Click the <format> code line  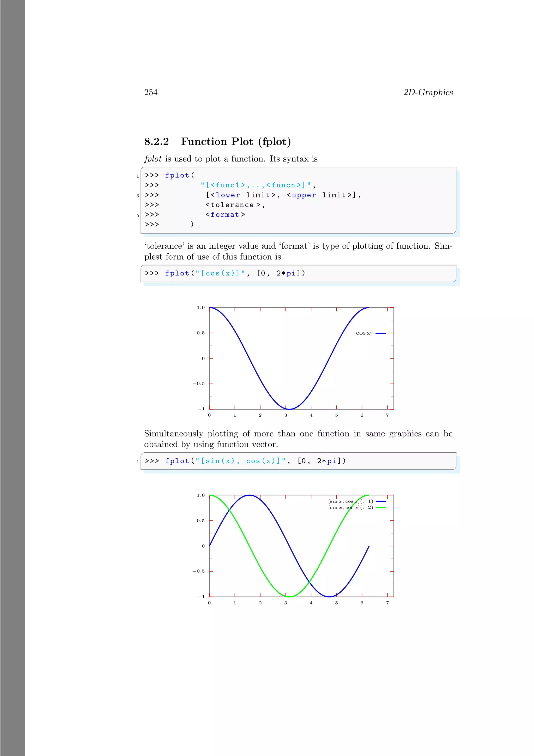(x=195, y=215)
